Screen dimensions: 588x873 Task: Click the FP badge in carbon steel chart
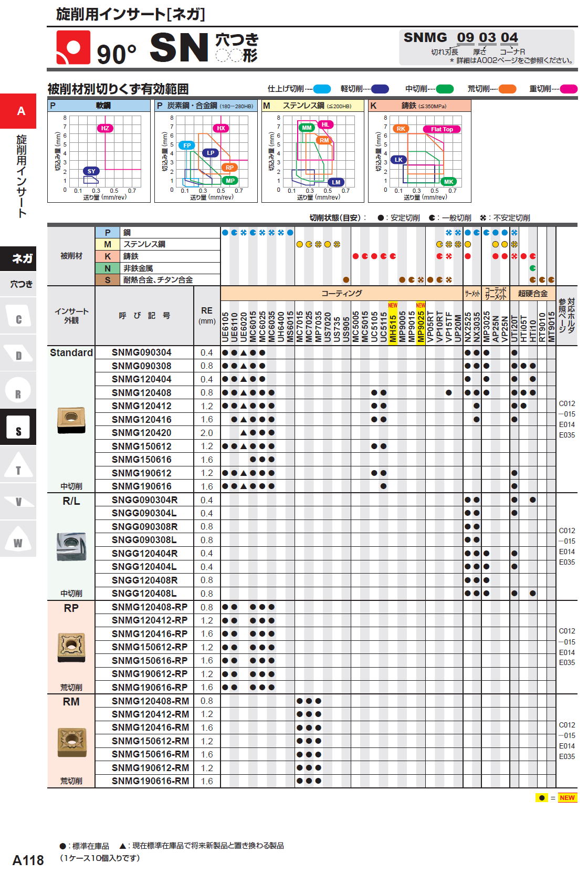(x=187, y=145)
